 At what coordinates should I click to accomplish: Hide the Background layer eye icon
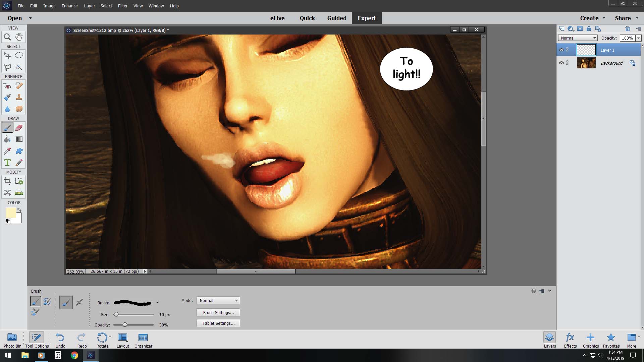(561, 63)
